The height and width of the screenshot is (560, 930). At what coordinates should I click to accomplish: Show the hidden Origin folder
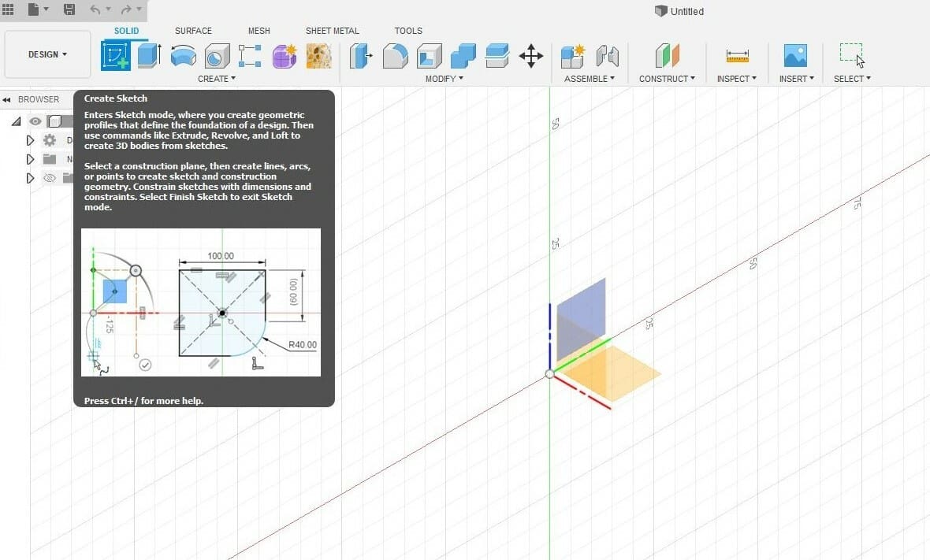[50, 178]
